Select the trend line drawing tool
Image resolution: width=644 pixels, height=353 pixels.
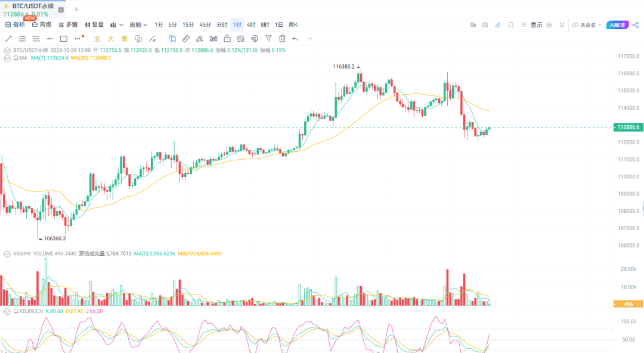(8, 39)
